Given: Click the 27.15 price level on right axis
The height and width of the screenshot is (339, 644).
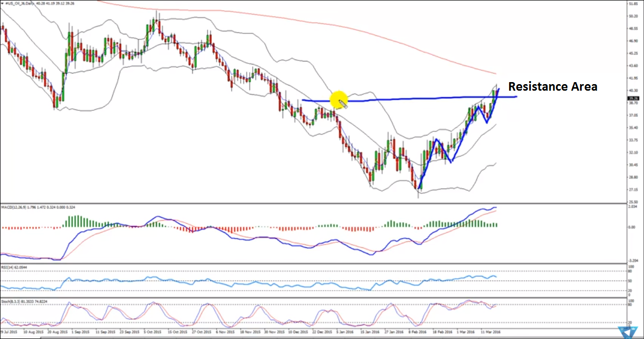Looking at the screenshot, I should (633, 190).
